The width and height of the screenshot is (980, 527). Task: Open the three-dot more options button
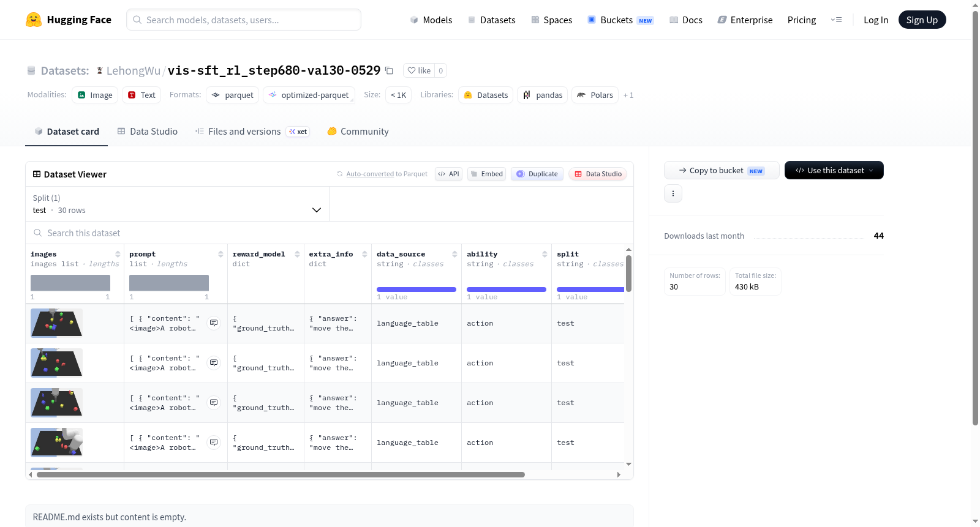(673, 193)
